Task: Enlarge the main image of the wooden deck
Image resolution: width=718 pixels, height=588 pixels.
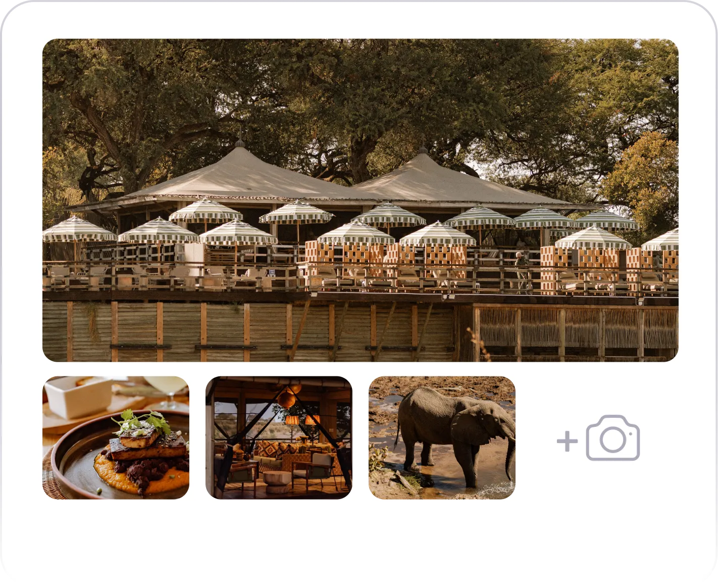Action: point(361,200)
